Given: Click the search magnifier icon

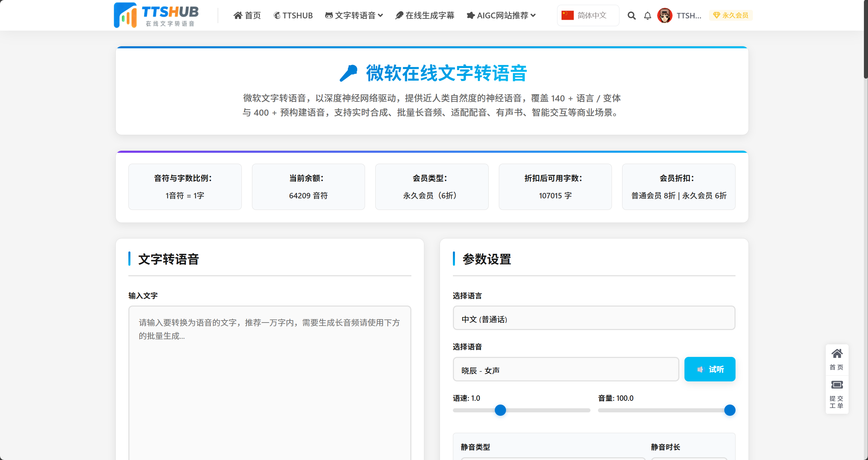Looking at the screenshot, I should [x=632, y=16].
